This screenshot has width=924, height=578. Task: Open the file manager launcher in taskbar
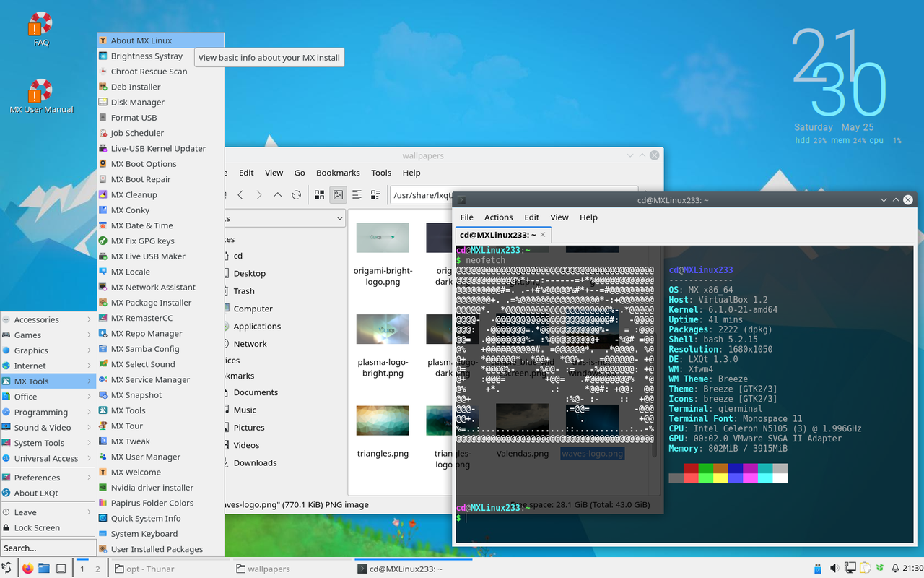point(44,569)
